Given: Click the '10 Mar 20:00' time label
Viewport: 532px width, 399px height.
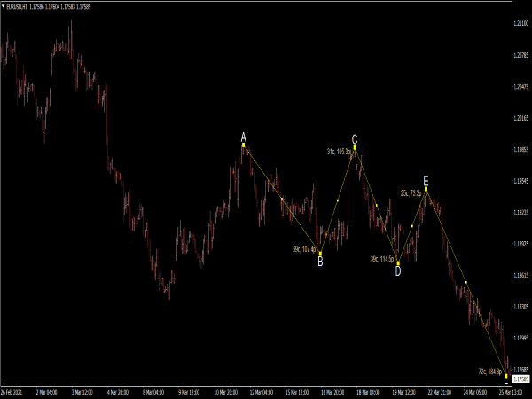Looking at the screenshot, I should click(225, 393).
